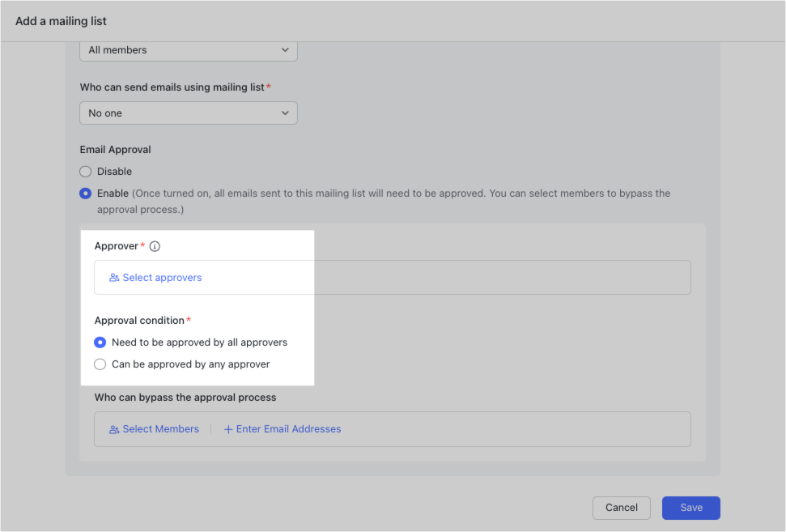The height and width of the screenshot is (532, 786).
Task: Open the 'All members' dropdown
Action: tap(188, 49)
